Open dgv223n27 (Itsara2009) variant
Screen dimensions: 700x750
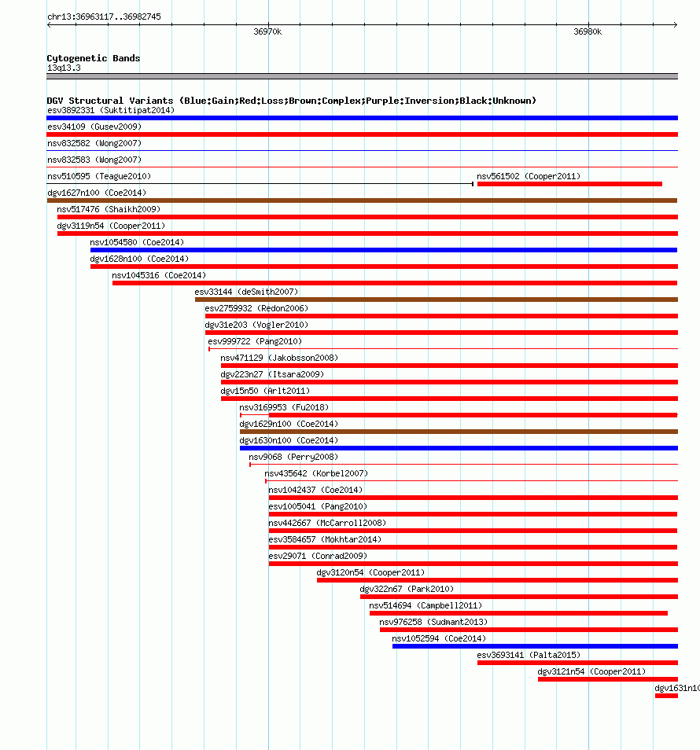coord(272,374)
